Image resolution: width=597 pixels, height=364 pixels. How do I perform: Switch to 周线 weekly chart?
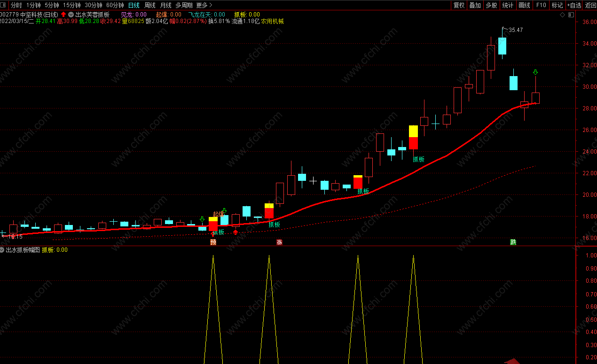click(150, 5)
